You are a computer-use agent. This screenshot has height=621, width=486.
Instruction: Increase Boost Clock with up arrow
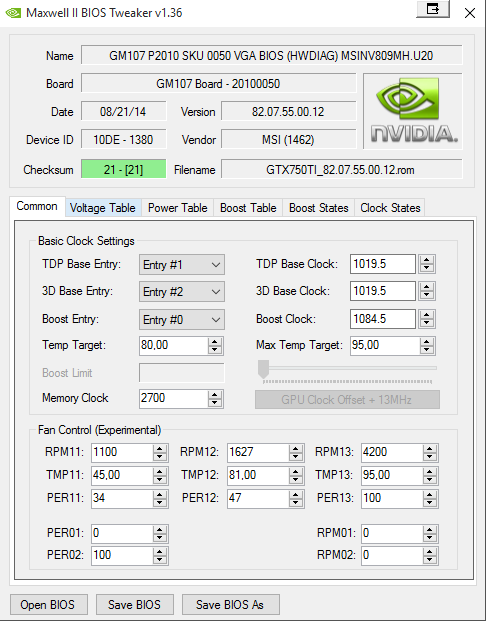427,315
